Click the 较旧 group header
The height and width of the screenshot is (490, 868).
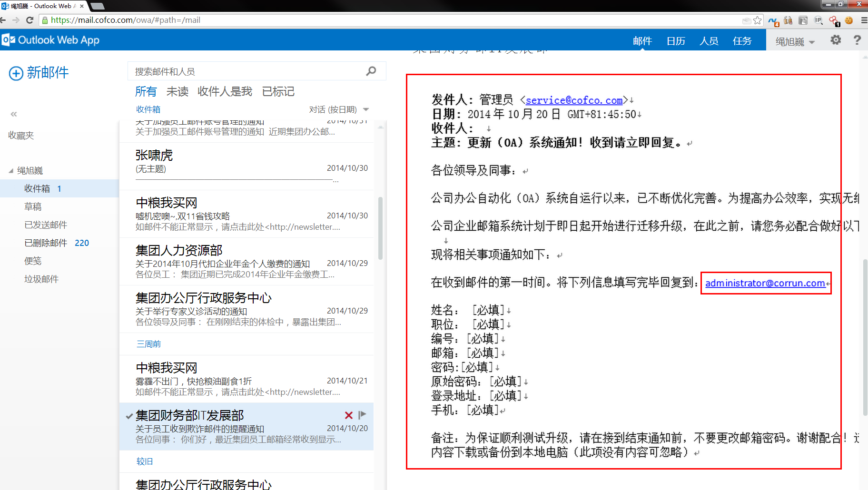(x=145, y=461)
